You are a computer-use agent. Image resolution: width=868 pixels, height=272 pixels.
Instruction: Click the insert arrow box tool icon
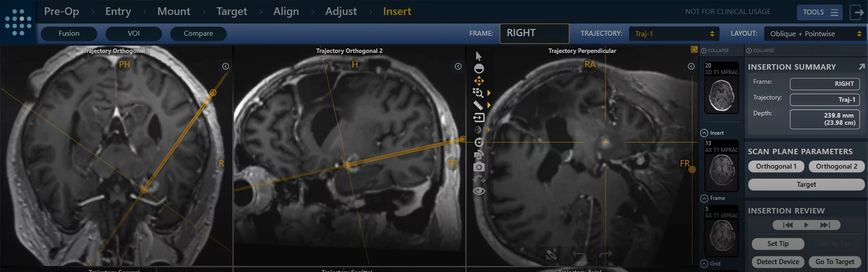tap(479, 117)
